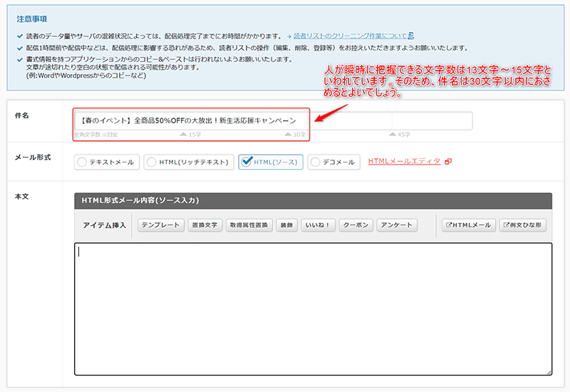Insert a テンプレート item
Image resolution: width=570 pixels, height=392 pixels.
pyautogui.click(x=161, y=225)
